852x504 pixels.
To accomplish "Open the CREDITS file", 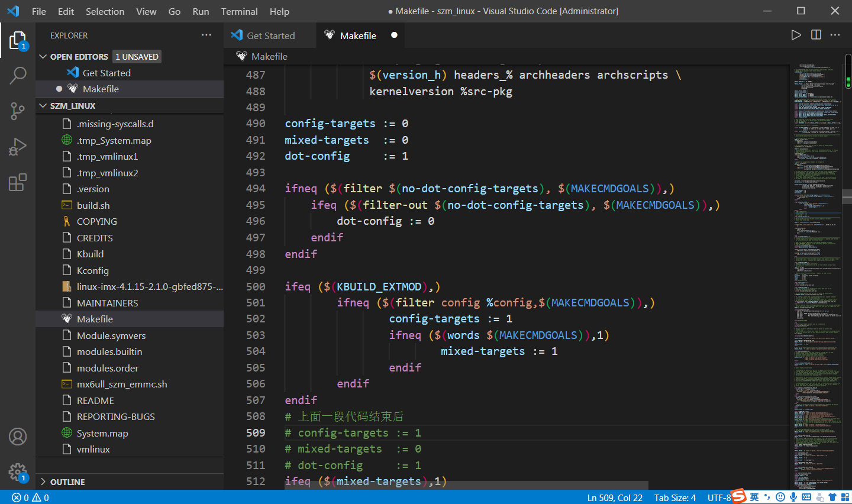I will tap(130, 238).
